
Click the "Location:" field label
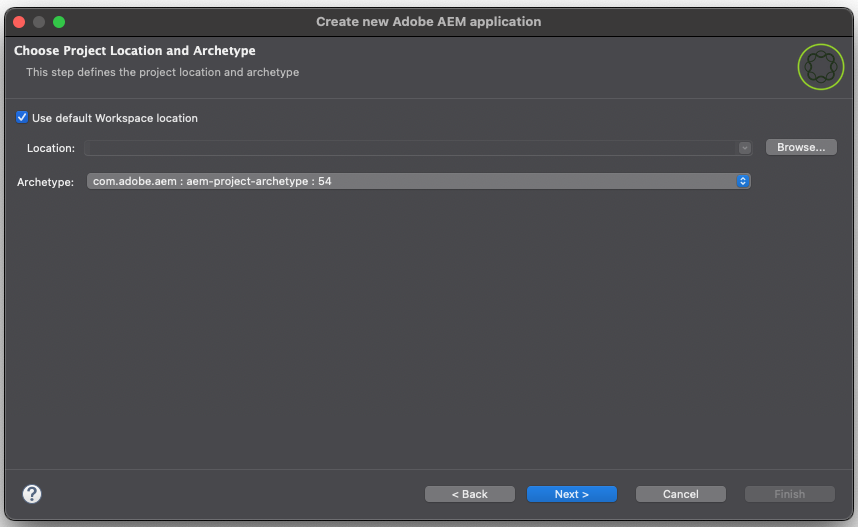tap(51, 148)
